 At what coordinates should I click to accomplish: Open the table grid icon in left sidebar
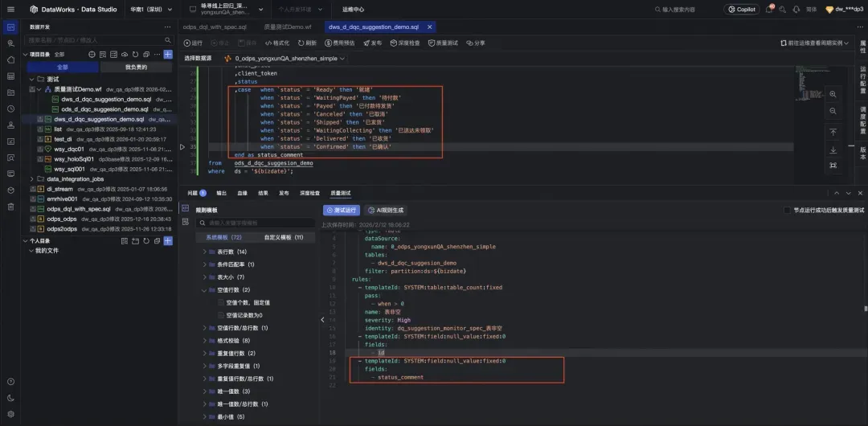(x=10, y=76)
